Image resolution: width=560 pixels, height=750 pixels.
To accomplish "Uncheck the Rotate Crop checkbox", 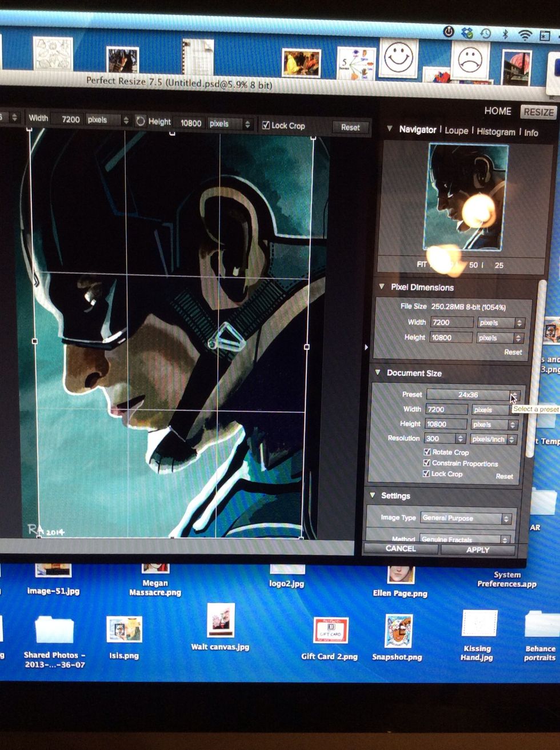I will point(426,452).
